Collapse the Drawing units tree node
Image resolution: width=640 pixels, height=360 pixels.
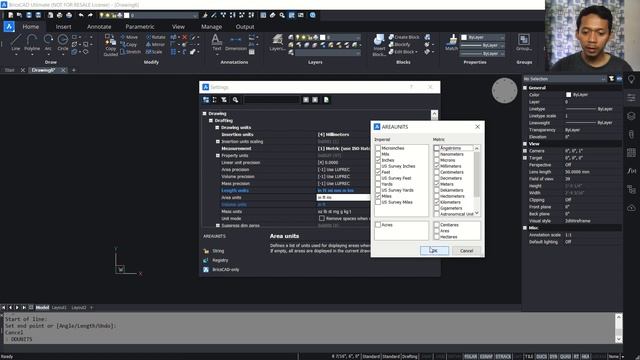point(218,127)
